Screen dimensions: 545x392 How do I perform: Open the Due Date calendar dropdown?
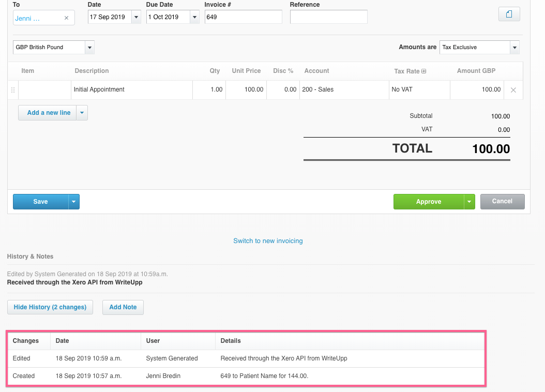(x=194, y=17)
